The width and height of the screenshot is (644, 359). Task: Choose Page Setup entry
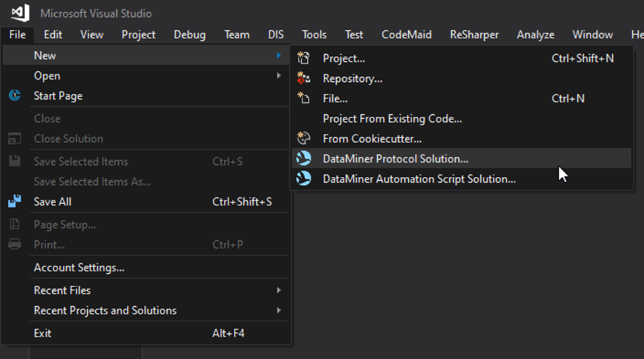(x=145, y=224)
